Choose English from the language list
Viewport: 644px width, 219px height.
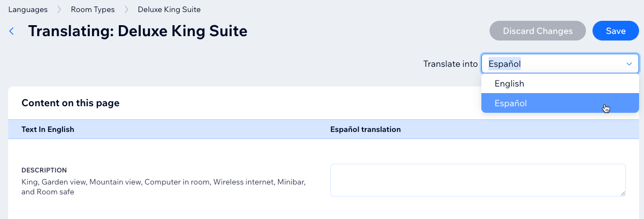point(509,84)
